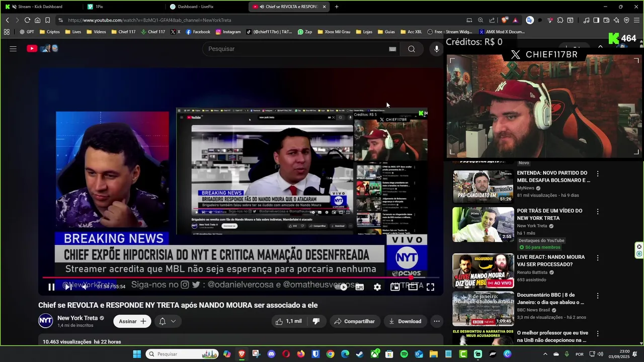Viewport: 644px width, 362px height.
Task: Switch to the Stream - Kick Dashboard tab
Action: tap(40, 7)
